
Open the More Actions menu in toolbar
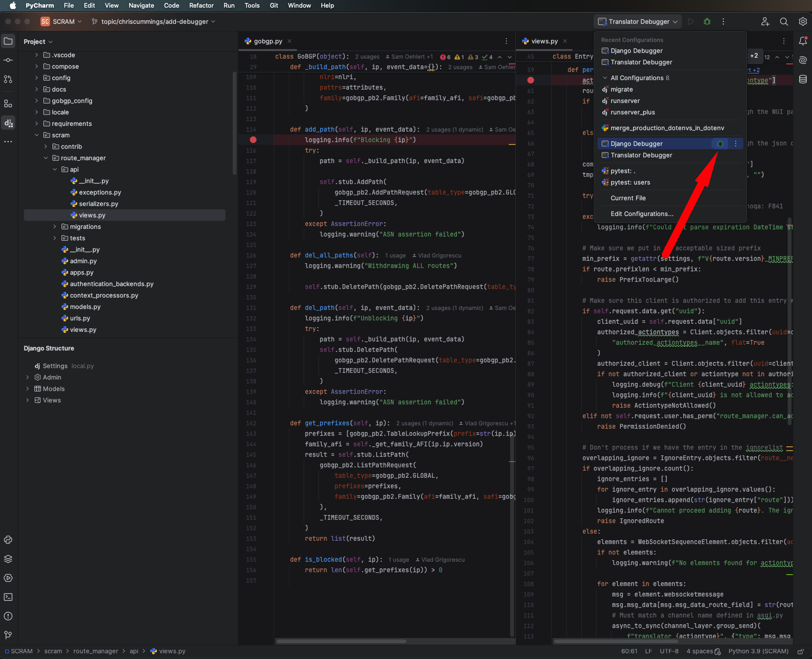[x=723, y=21]
